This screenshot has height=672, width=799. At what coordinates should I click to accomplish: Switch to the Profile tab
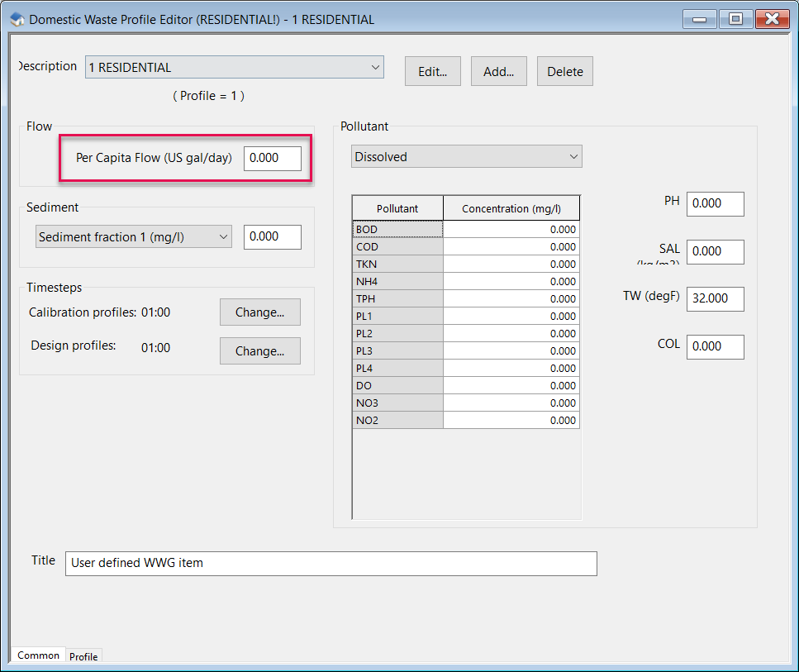83,656
